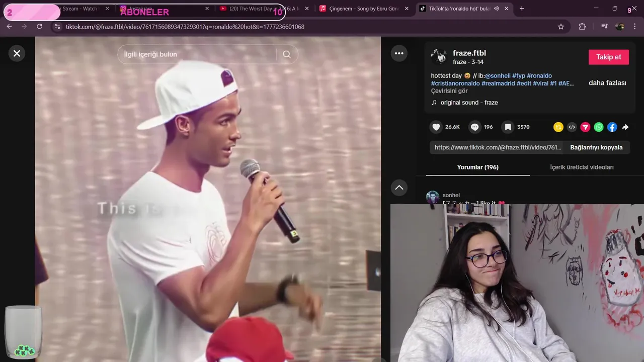
Task: Open a new browser tab with plus
Action: (522, 9)
